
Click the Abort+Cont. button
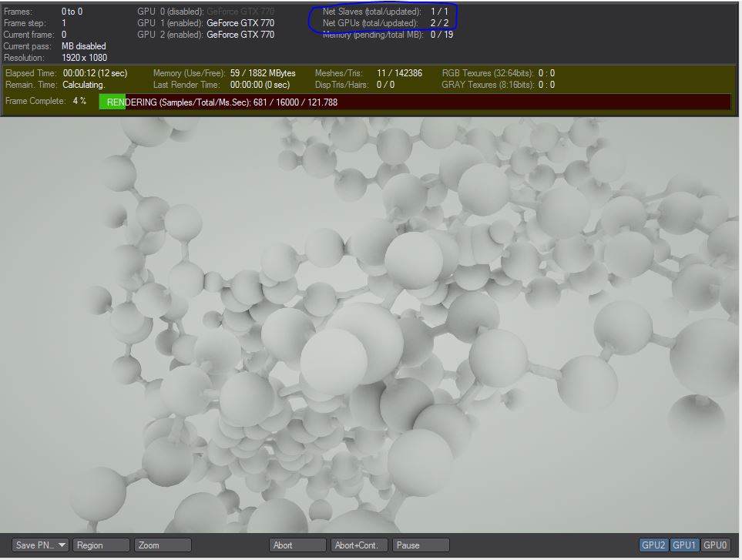coord(359,545)
